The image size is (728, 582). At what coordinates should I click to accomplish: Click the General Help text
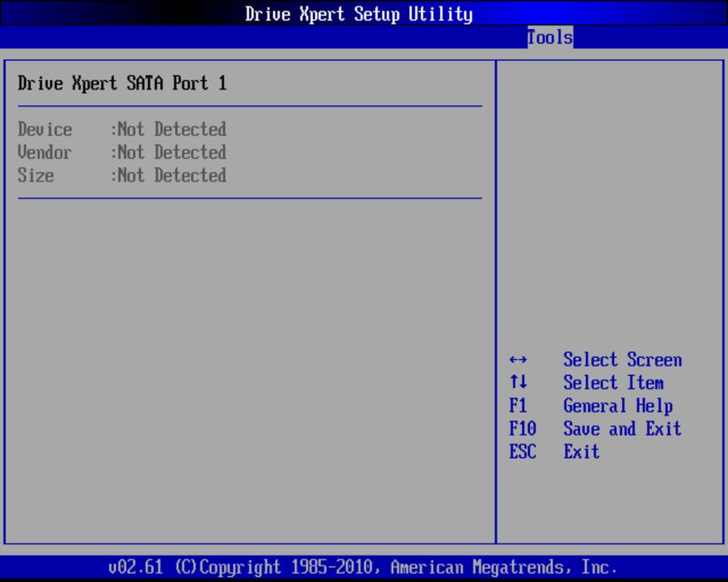click(x=618, y=406)
